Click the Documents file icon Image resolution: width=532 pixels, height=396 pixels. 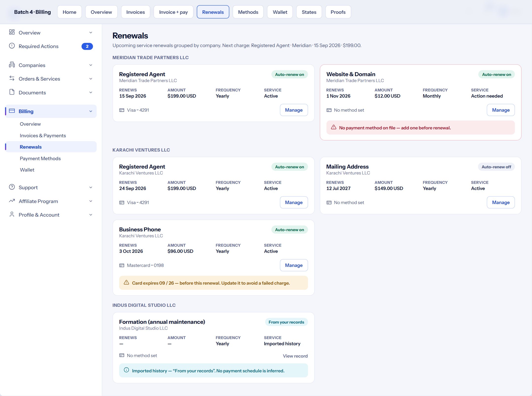[12, 92]
